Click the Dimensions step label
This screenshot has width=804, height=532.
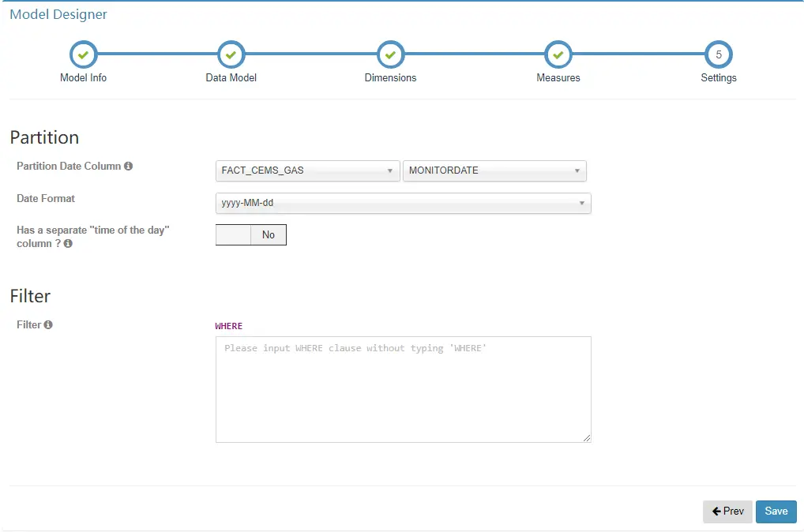point(390,78)
